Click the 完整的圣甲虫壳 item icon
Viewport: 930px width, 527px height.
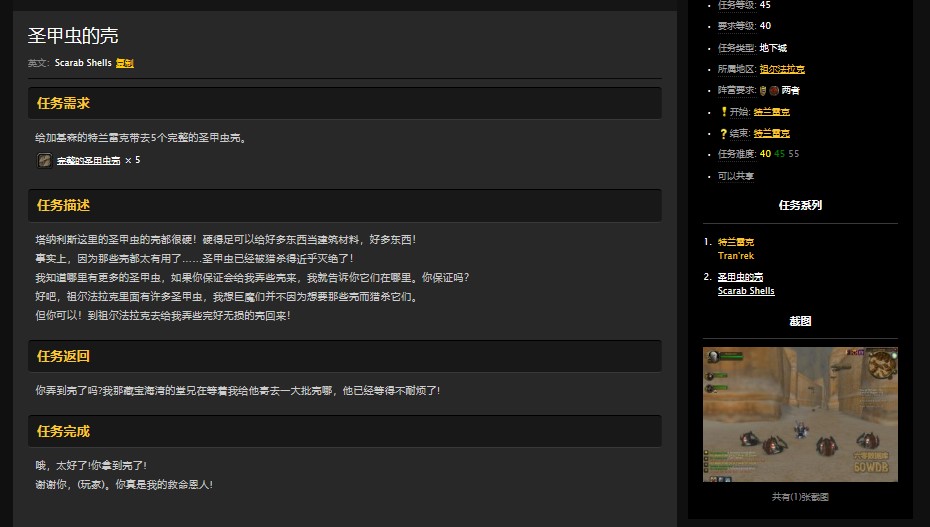pos(44,161)
